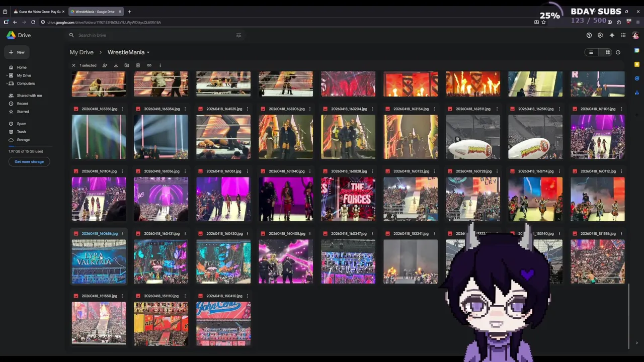This screenshot has width=644, height=362.
Task: Go to My Drive breadcrumb
Action: click(x=82, y=52)
